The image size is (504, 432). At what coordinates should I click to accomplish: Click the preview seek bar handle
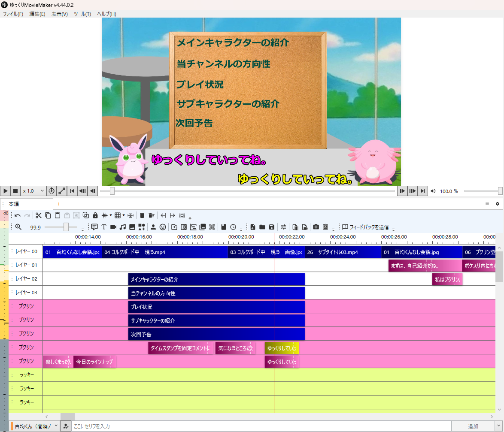tap(112, 191)
